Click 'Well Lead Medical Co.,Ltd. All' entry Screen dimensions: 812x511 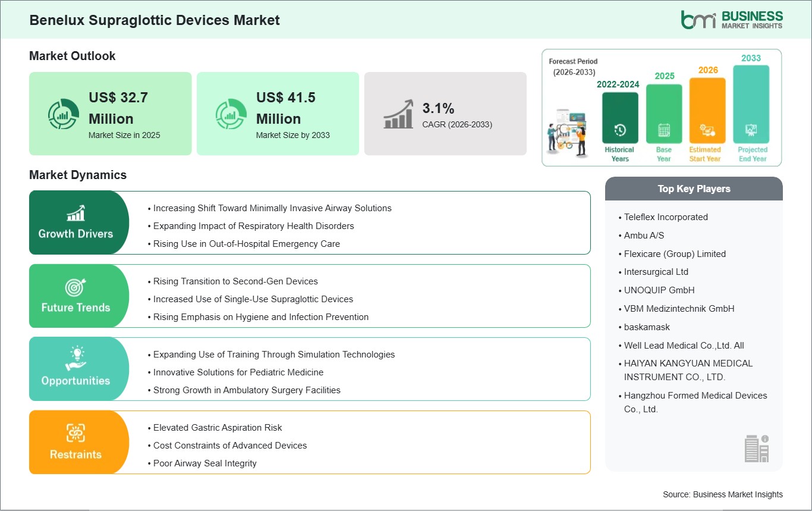click(684, 346)
